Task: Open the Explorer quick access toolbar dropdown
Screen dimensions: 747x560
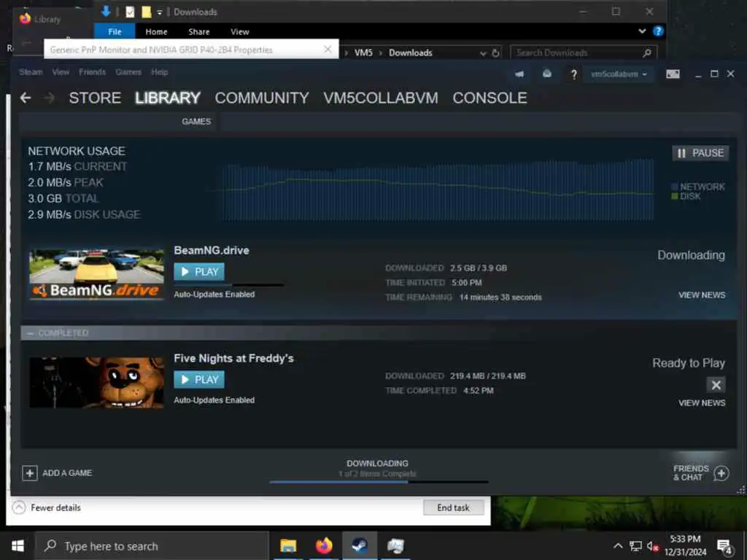Action: click(x=160, y=12)
